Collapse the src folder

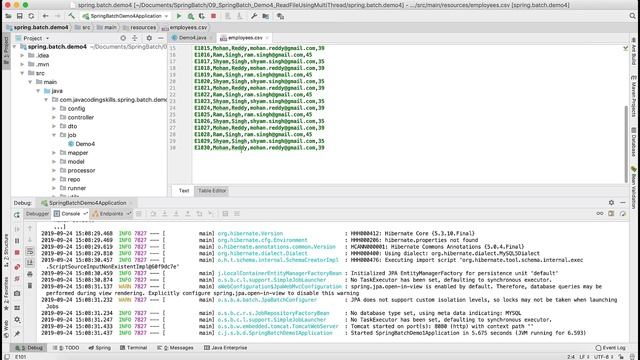[x=22, y=73]
